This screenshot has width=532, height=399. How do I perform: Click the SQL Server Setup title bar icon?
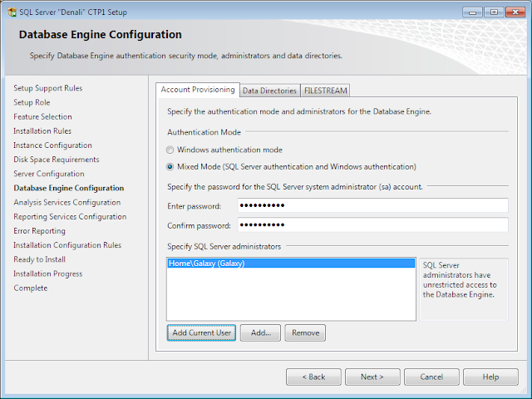[12, 12]
